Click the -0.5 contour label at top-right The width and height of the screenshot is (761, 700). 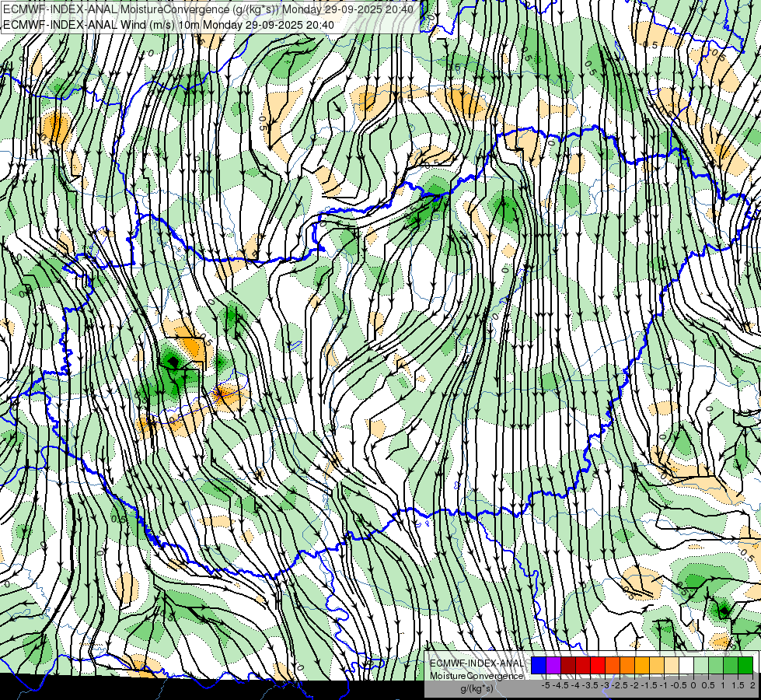pyautogui.click(x=649, y=45)
